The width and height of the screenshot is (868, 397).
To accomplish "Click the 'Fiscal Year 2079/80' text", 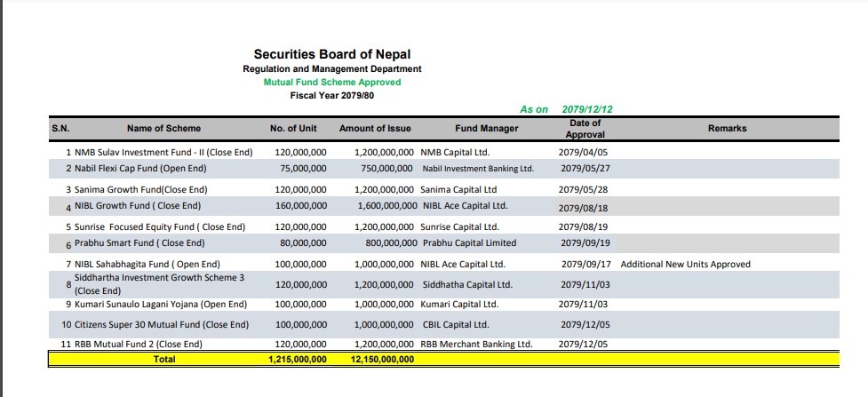I will [x=331, y=95].
